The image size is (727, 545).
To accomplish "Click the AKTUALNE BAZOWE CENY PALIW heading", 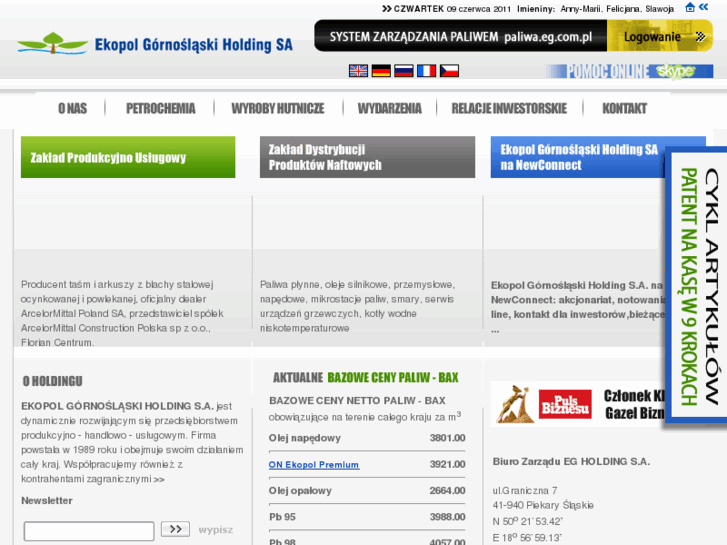I will click(x=365, y=378).
